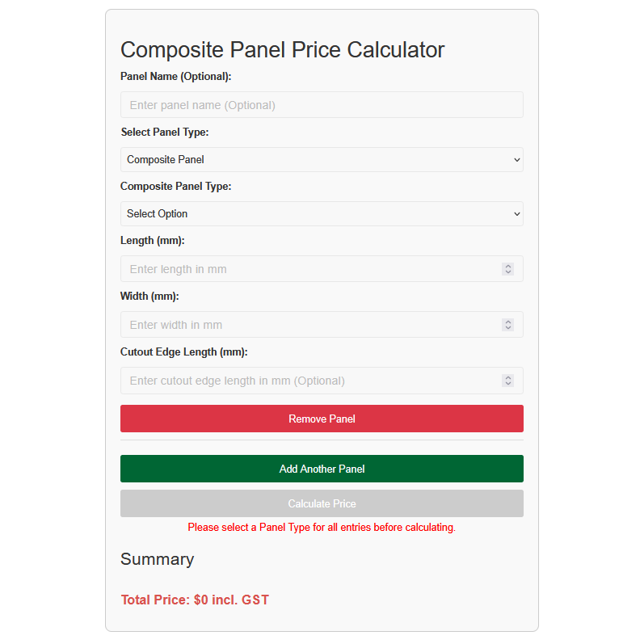Open the Select Panel Type dropdown

click(322, 159)
